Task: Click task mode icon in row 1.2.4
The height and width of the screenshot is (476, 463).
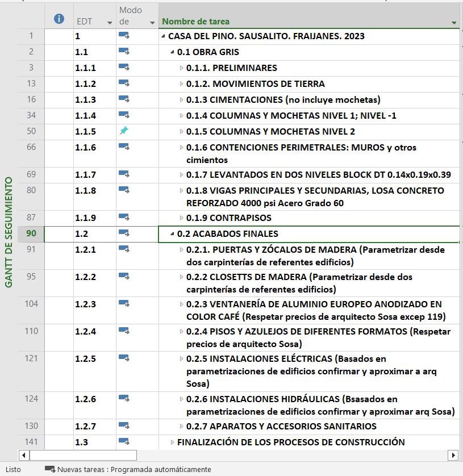Action: coord(124,331)
